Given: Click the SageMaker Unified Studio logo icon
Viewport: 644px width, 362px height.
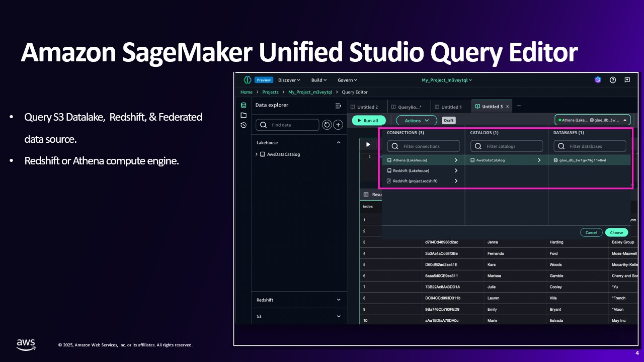Looking at the screenshot, I should pyautogui.click(x=247, y=80).
